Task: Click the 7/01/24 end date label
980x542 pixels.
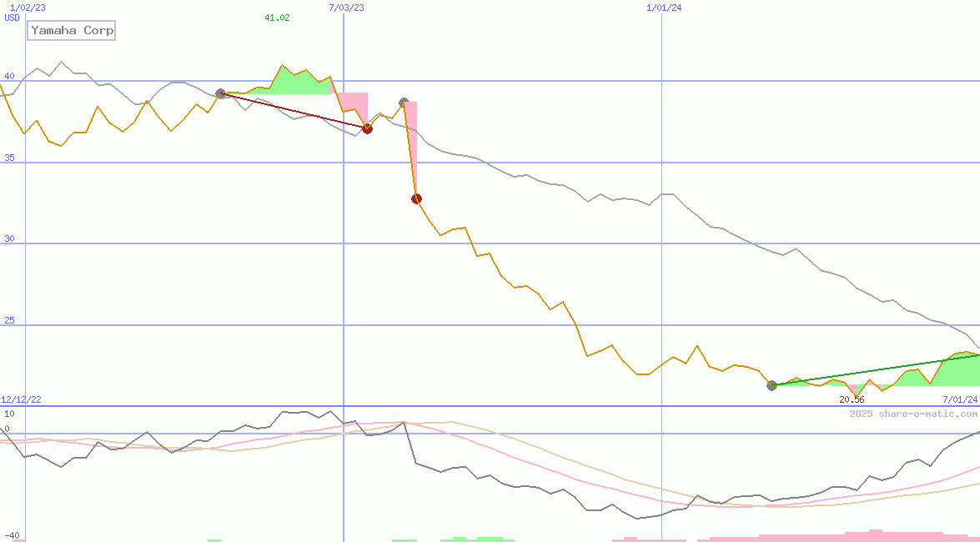Action: pyautogui.click(x=960, y=399)
